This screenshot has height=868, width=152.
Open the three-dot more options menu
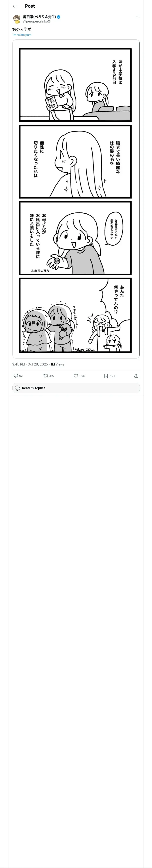(137, 17)
